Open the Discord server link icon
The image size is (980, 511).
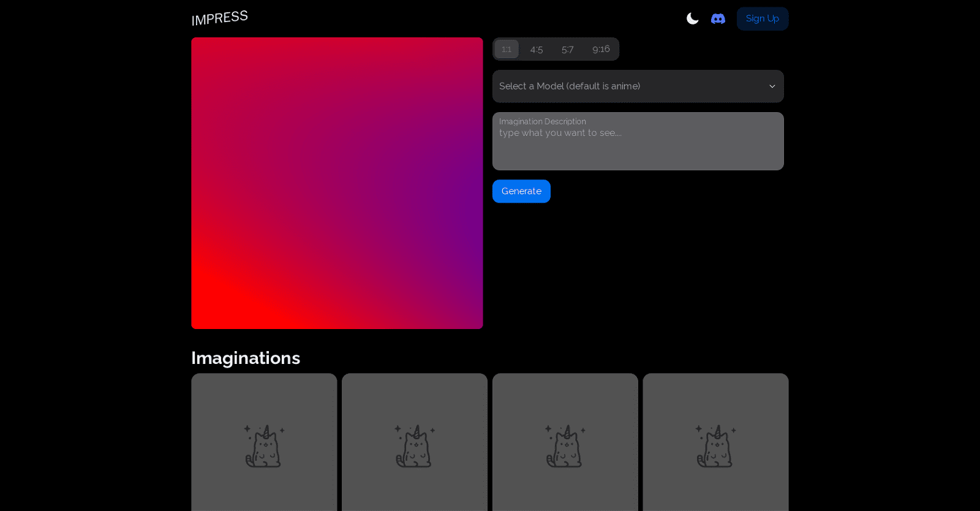pos(718,19)
